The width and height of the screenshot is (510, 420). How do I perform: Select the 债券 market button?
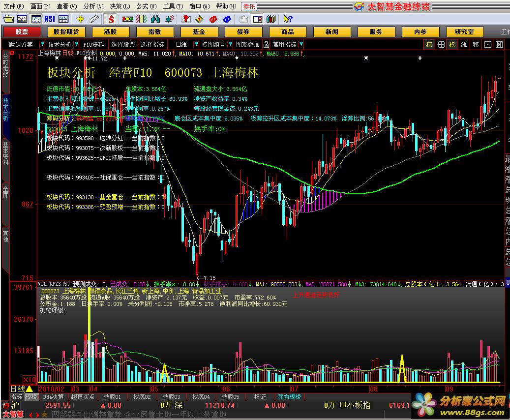point(243,32)
